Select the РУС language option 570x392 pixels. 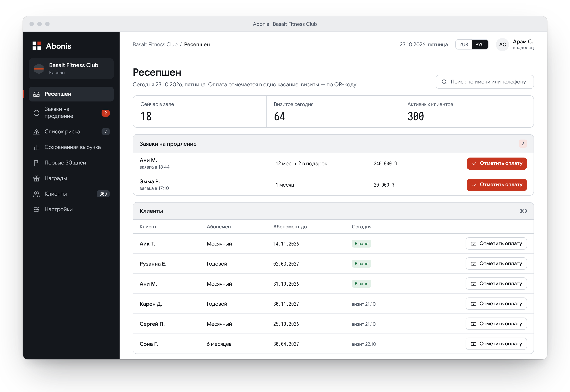click(480, 44)
